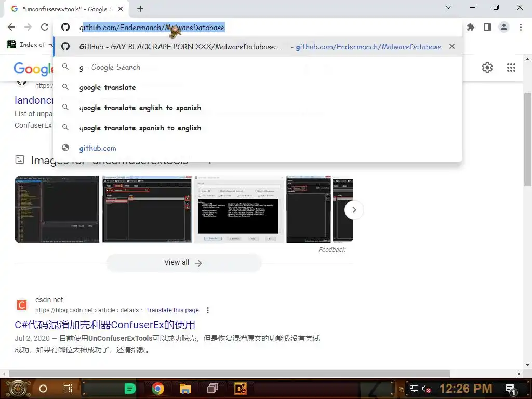Open the first dark IDE image thumbnail
Image resolution: width=532 pixels, height=399 pixels.
[x=57, y=209]
